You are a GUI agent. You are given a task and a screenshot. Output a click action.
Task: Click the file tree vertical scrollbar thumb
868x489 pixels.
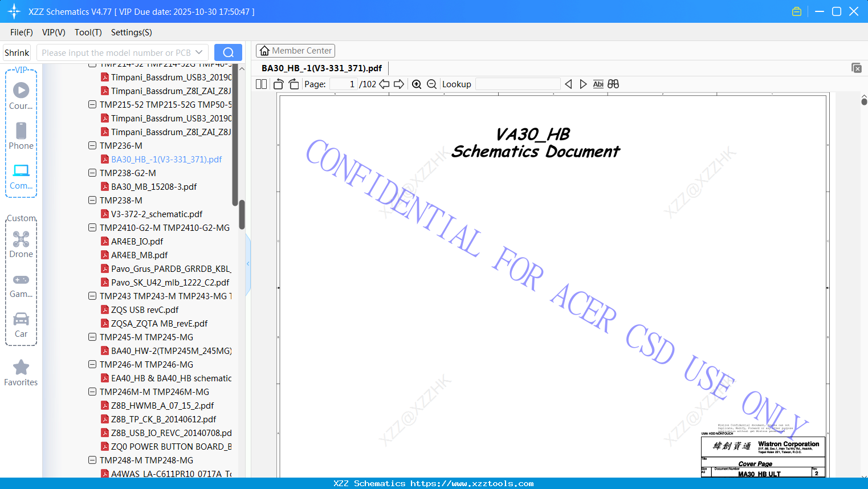tap(242, 214)
